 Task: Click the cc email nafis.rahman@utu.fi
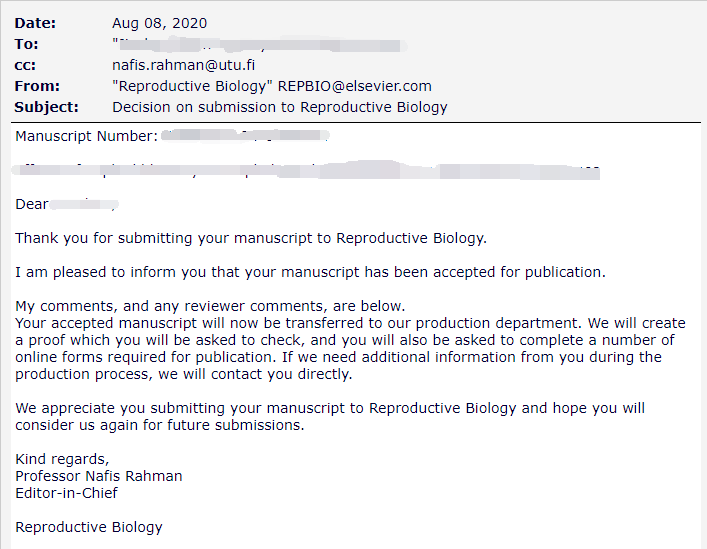pyautogui.click(x=184, y=65)
